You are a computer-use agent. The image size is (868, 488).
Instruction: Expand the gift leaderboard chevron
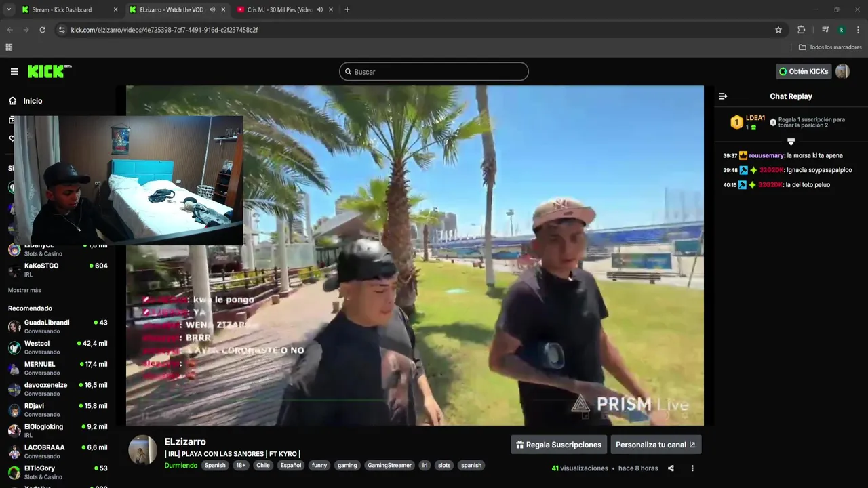point(791,142)
